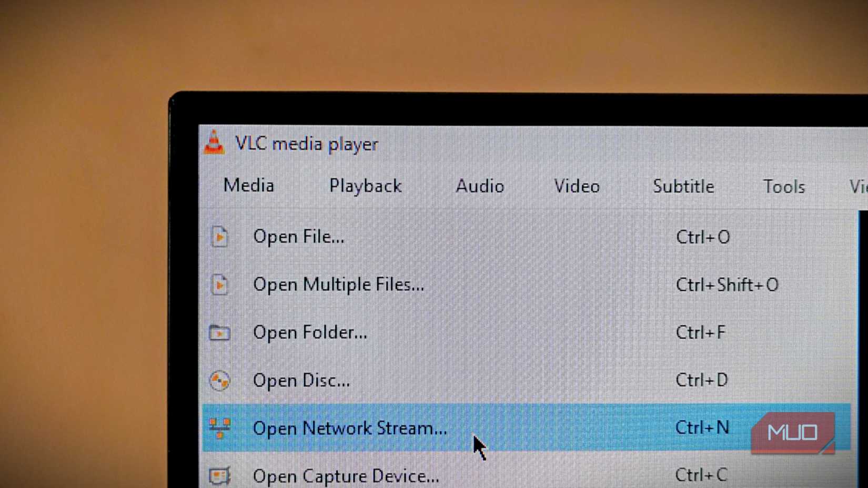
Task: Click the Ctrl+Shift+O shortcut text
Action: tap(727, 285)
